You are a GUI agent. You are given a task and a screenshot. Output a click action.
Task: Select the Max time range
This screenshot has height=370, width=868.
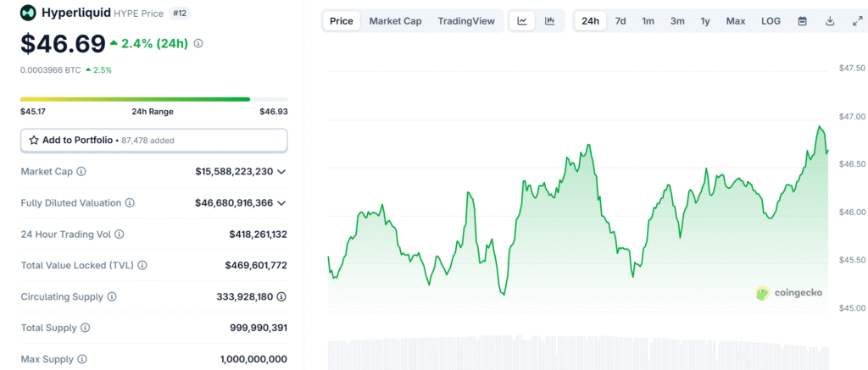pyautogui.click(x=736, y=21)
